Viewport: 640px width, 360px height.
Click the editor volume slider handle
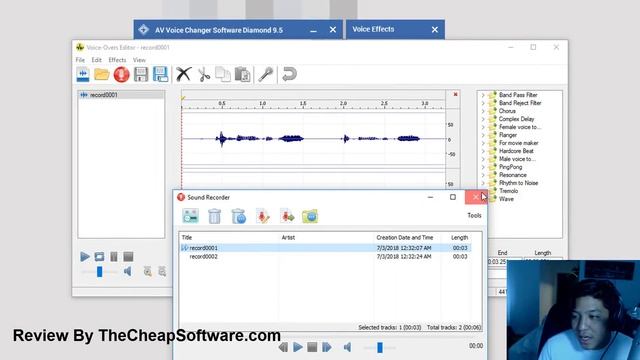99,271
